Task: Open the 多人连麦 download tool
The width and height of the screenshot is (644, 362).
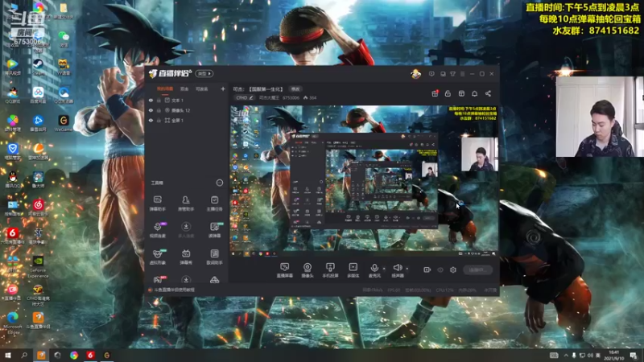Action: coord(186,230)
